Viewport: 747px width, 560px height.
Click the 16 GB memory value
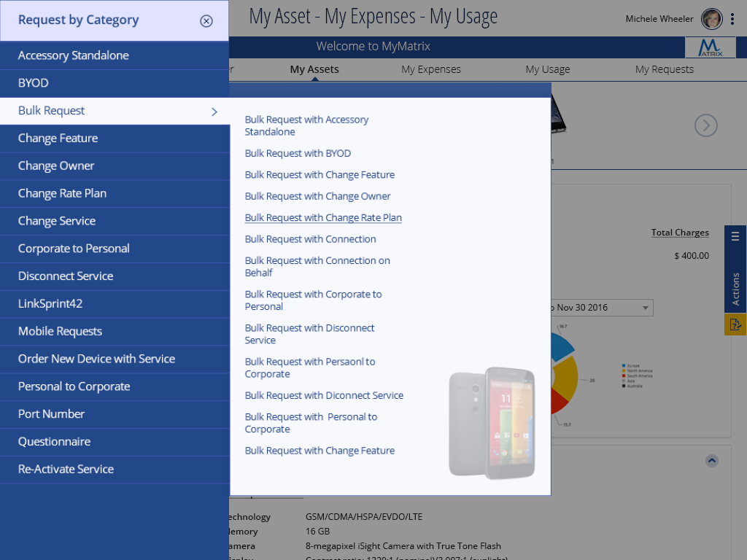coord(318,532)
